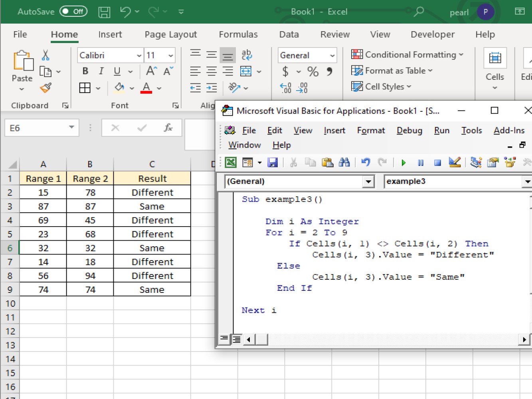This screenshot has height=399, width=532.
Task: Toggle Italic formatting button
Action: click(101, 71)
